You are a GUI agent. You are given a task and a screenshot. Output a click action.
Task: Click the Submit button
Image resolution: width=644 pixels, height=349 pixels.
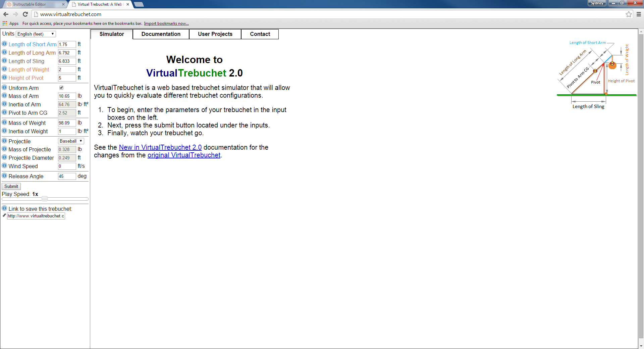tap(11, 186)
